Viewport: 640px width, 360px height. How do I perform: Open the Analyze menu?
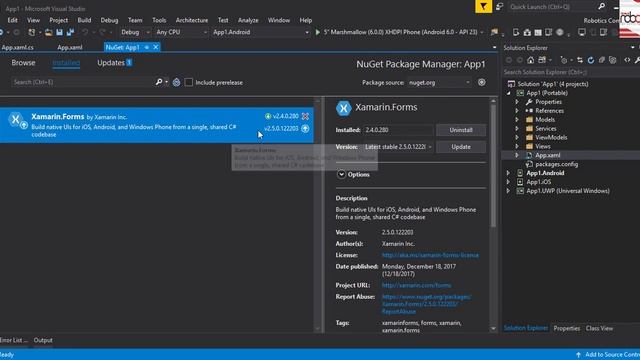click(x=248, y=20)
